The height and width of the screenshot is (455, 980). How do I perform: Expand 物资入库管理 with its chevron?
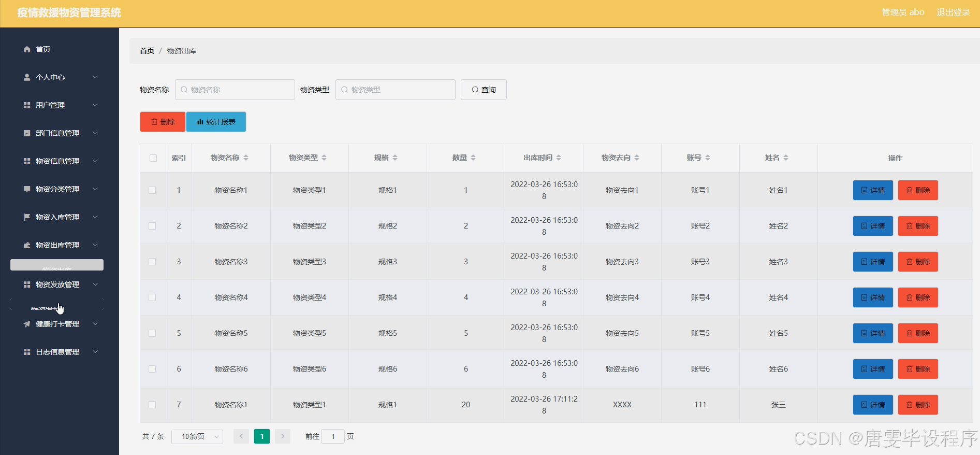[x=95, y=217]
